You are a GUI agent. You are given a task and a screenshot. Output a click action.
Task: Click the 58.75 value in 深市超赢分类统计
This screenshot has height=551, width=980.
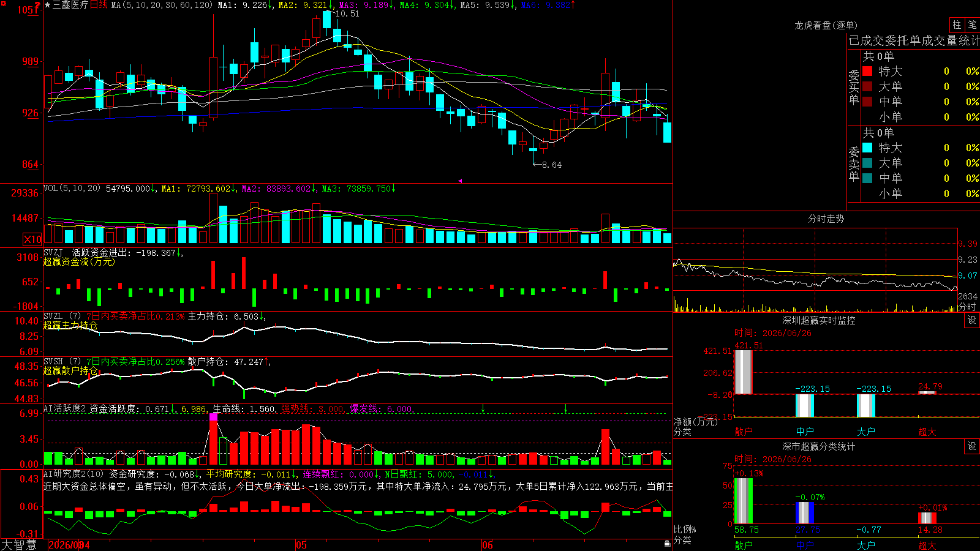tap(747, 530)
